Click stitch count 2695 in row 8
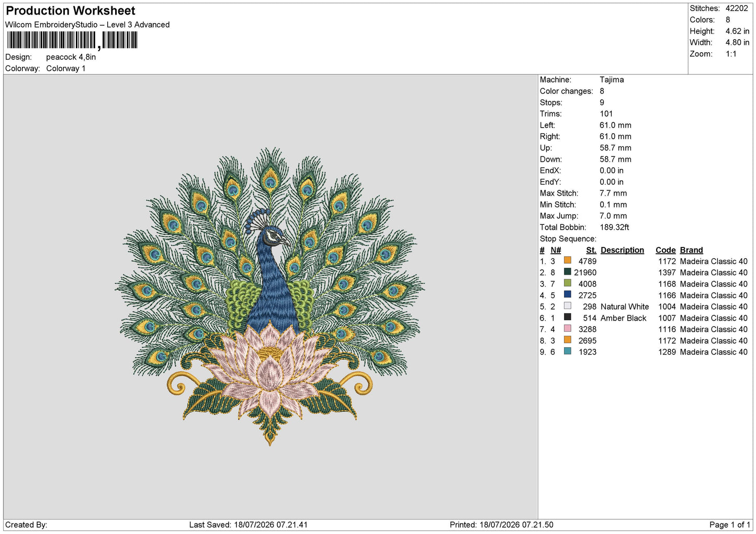 coord(588,341)
